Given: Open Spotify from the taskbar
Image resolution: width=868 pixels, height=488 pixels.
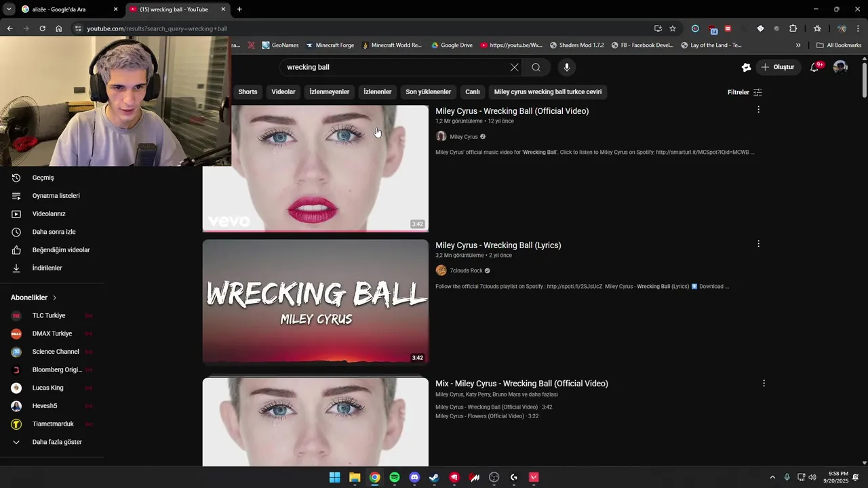Looking at the screenshot, I should click(395, 477).
